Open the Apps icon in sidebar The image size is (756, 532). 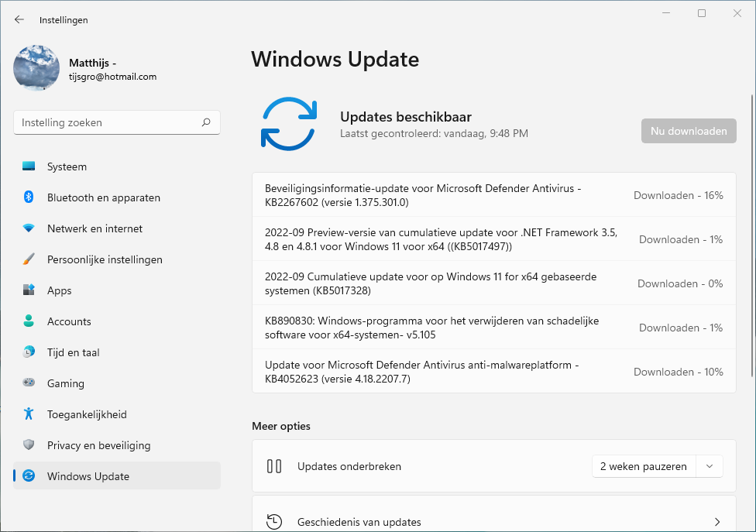tap(29, 290)
